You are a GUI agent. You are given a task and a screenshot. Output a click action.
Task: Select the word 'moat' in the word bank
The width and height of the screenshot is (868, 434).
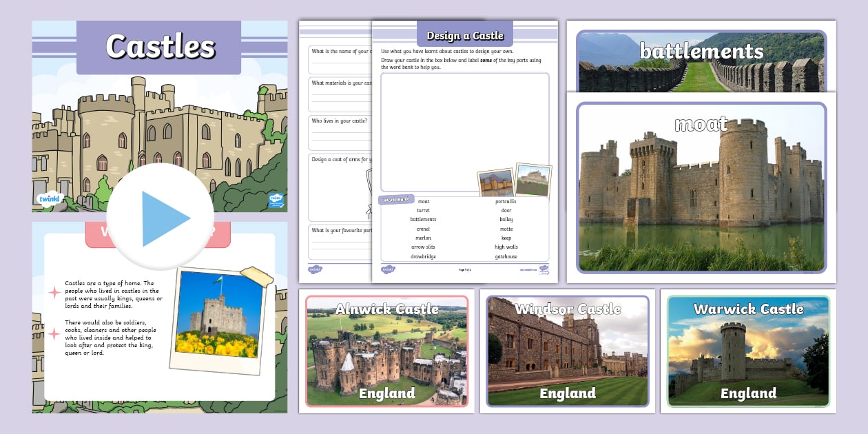point(424,201)
